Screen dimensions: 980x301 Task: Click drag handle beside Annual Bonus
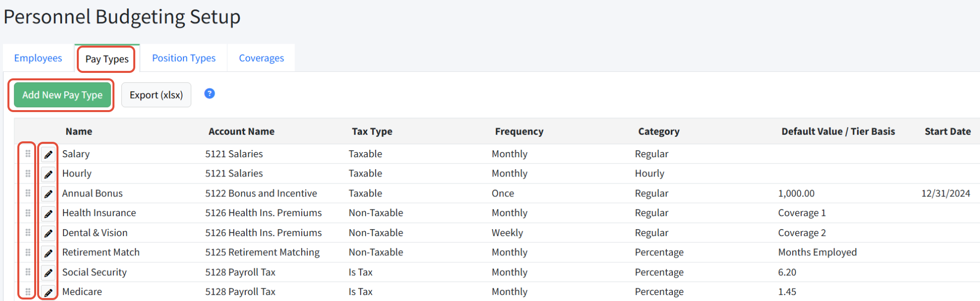(28, 193)
